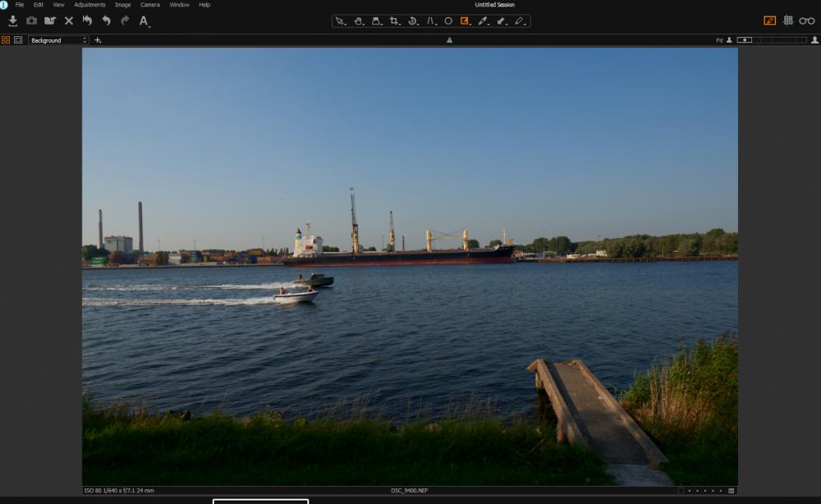Adjust the viewer zoom slider

[x=771, y=39]
